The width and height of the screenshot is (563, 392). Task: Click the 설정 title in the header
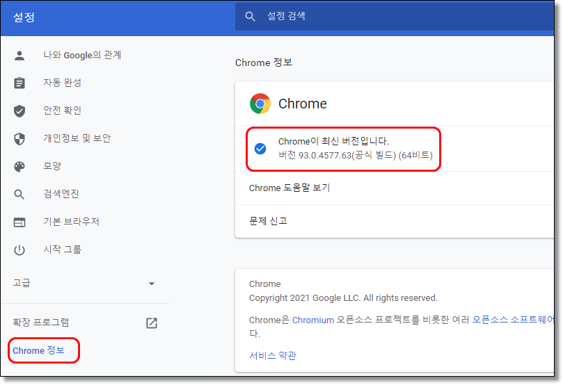(x=24, y=17)
